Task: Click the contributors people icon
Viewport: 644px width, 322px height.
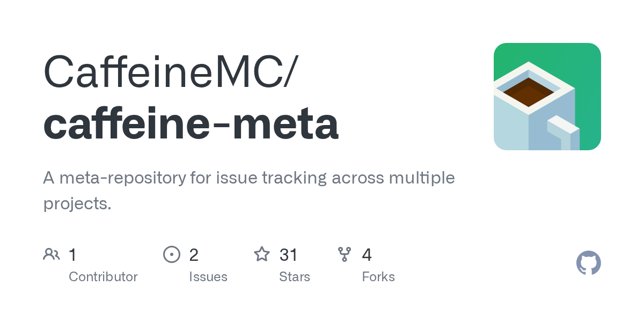Action: pos(52,254)
